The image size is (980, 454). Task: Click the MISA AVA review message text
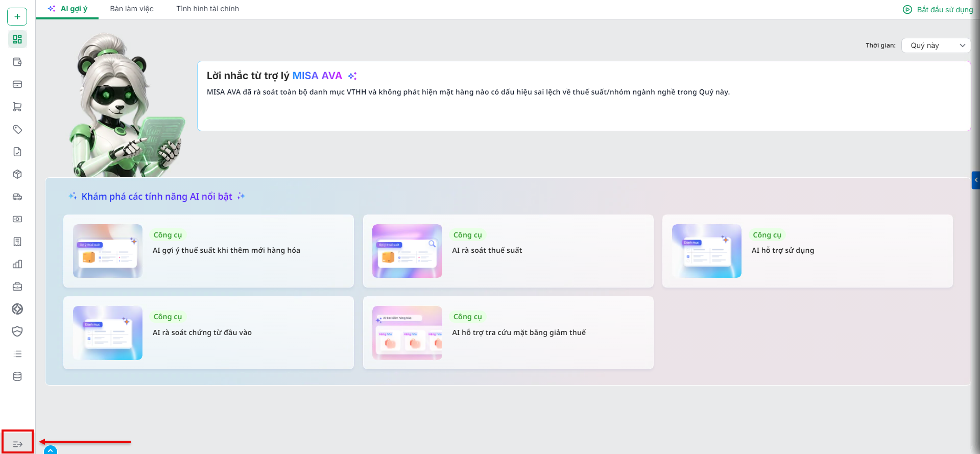pos(468,92)
